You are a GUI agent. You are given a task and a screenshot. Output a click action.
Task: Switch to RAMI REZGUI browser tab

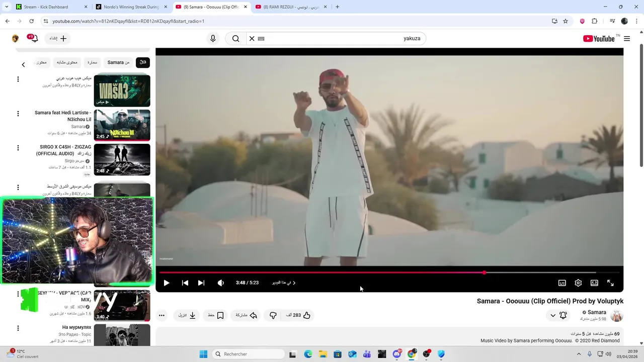tap(291, 7)
